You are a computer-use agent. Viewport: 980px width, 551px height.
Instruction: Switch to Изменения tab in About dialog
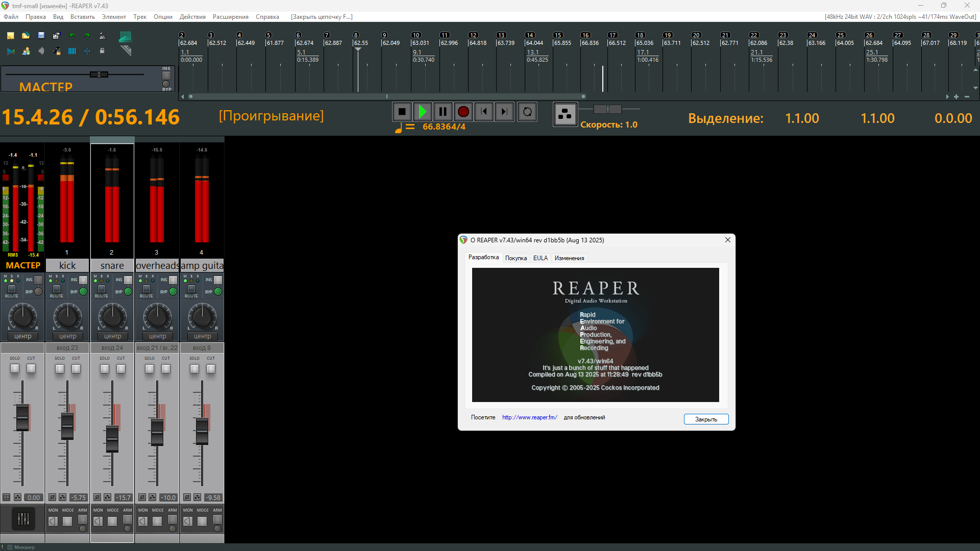(x=569, y=258)
